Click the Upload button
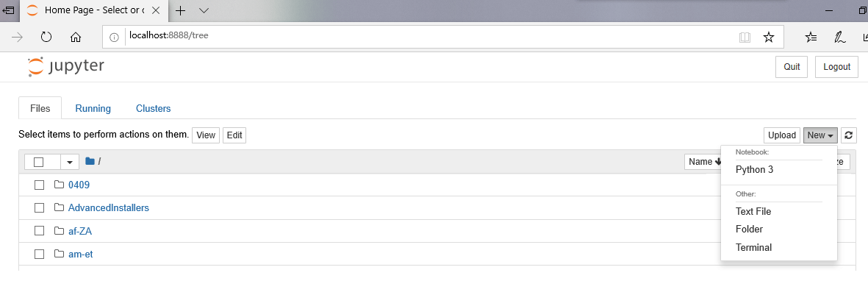 (782, 135)
